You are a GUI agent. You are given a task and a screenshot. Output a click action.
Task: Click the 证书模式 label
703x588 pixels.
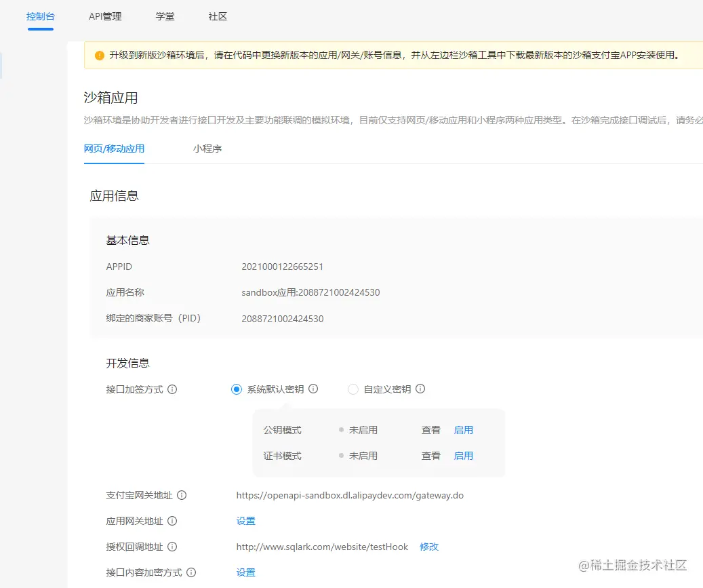(283, 456)
